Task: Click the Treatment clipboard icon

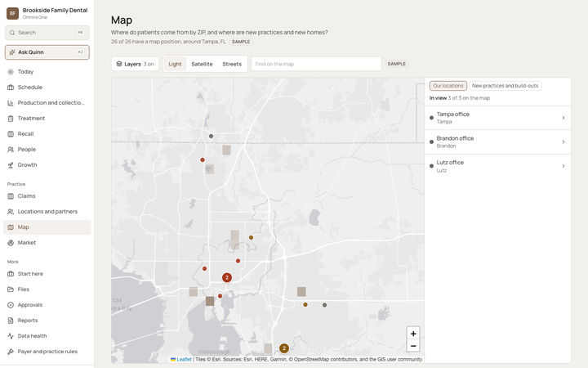Action: (11, 119)
